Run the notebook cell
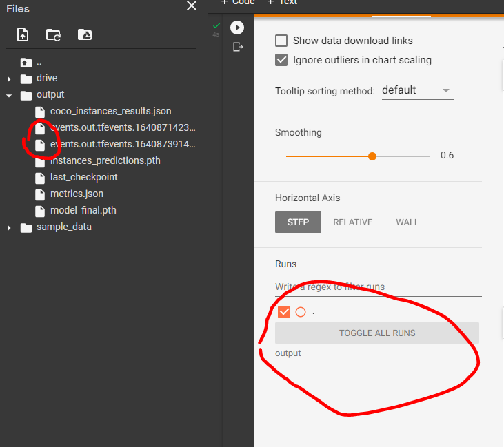 coord(237,28)
